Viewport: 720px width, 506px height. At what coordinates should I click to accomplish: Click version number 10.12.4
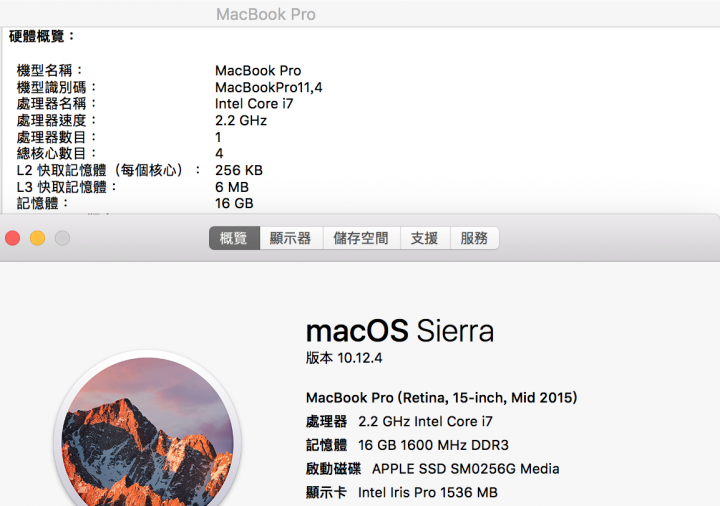360,358
